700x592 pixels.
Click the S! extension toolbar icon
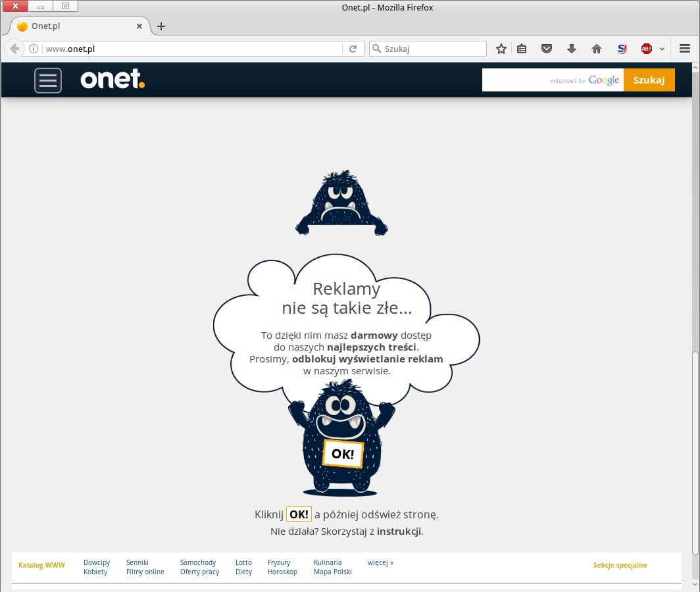coord(622,49)
